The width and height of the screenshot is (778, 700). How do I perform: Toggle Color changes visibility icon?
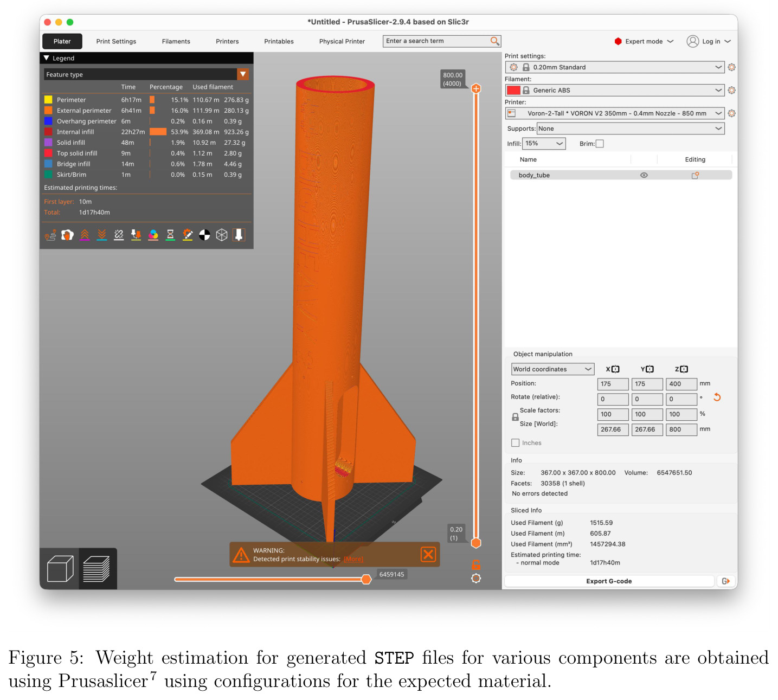pos(153,235)
